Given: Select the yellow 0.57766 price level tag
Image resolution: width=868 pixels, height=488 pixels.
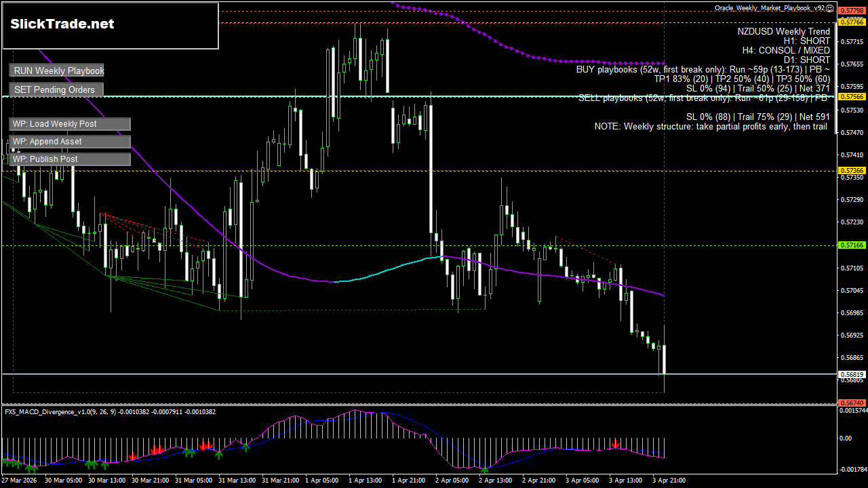Looking at the screenshot, I should (852, 22).
